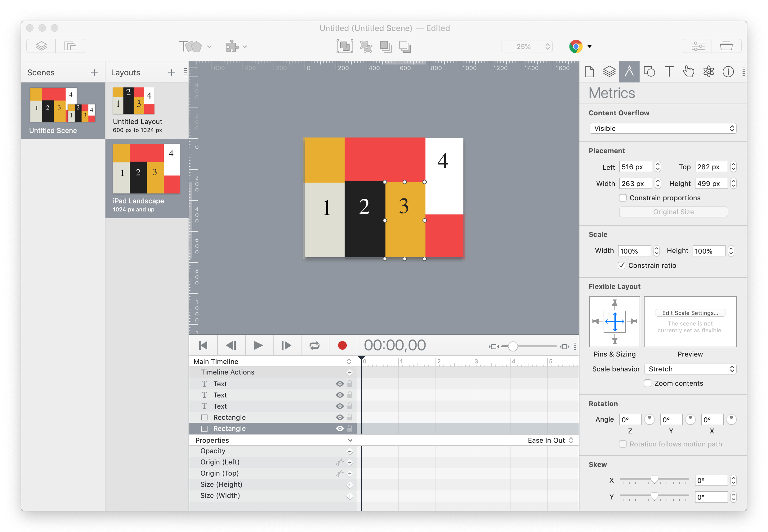Click the Send to Back icon

(405, 47)
